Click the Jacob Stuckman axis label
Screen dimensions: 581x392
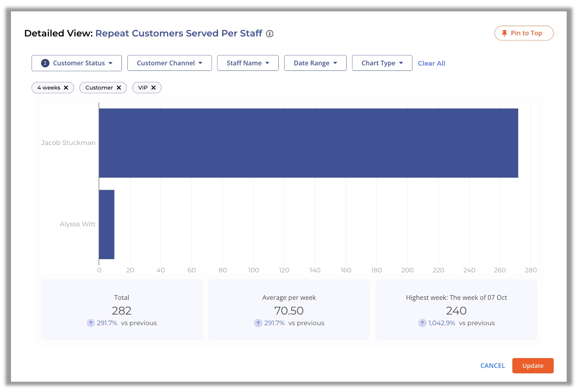coord(68,143)
